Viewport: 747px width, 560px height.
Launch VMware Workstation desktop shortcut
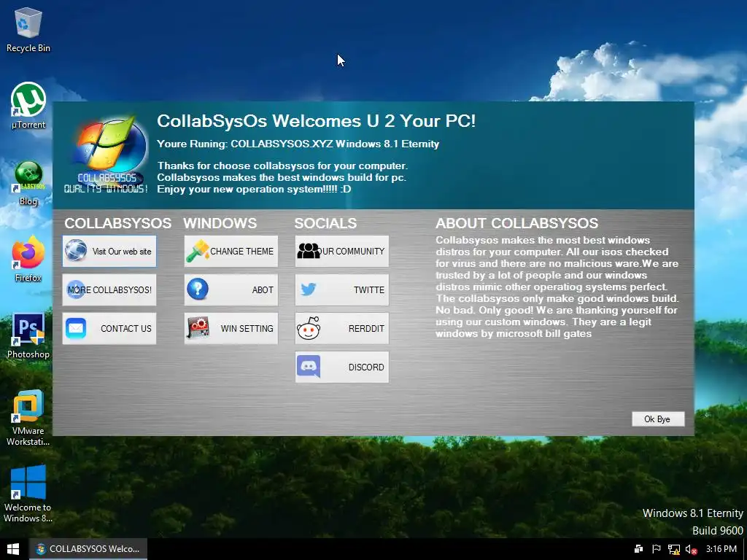[28, 418]
